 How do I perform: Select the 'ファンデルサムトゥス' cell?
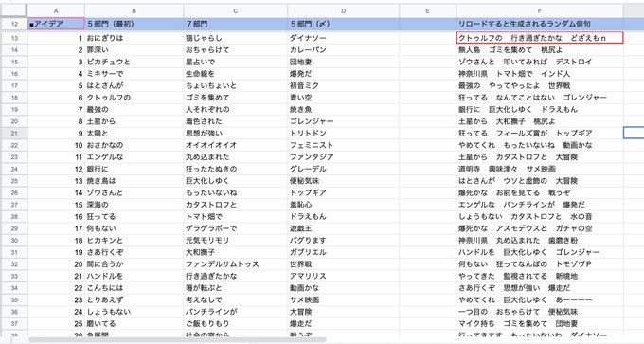pos(235,264)
